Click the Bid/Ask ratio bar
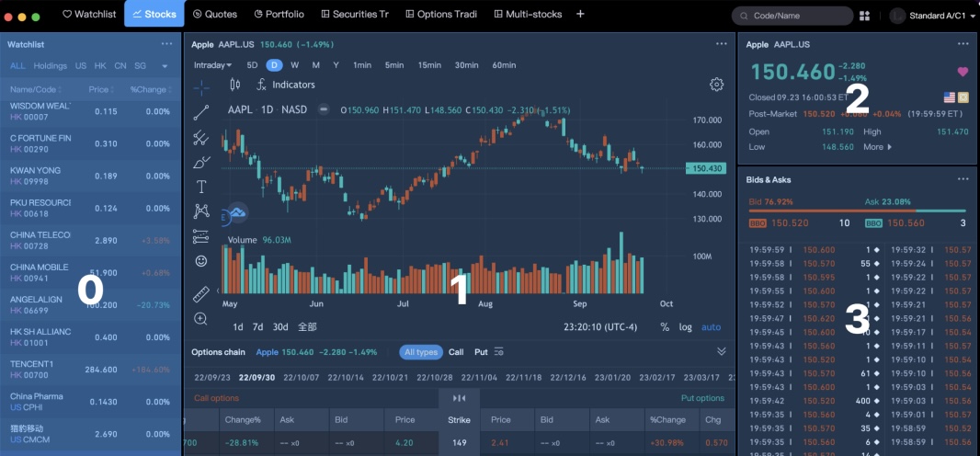Image resolution: width=980 pixels, height=456 pixels. (856, 210)
